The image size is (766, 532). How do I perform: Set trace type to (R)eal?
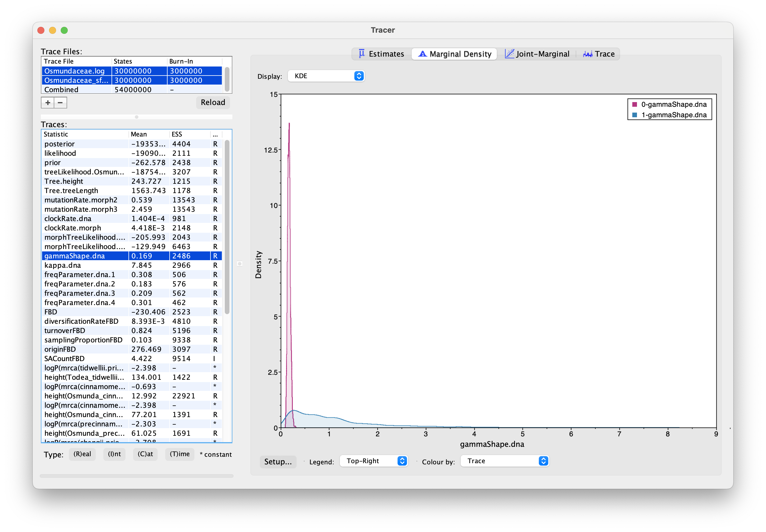82,454
